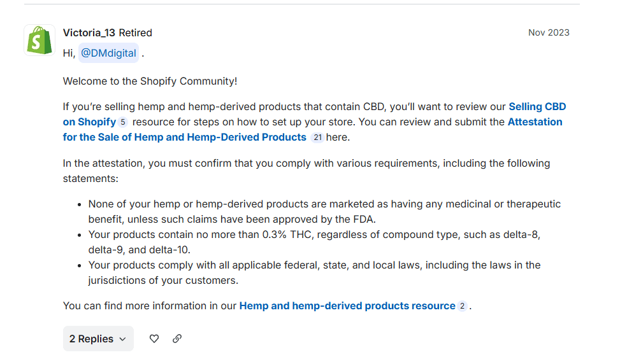The image size is (620, 364).
Task: Open Hemp and hemp-derived products resource link
Action: (347, 306)
